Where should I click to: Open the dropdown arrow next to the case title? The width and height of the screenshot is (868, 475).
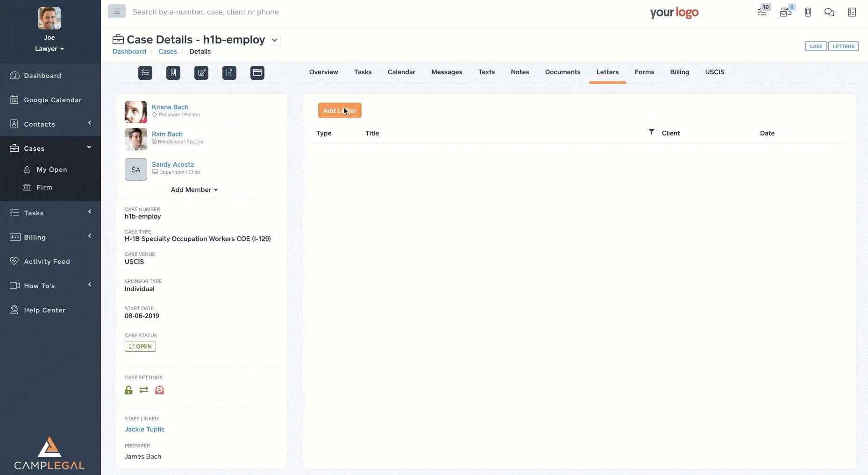[x=275, y=40]
